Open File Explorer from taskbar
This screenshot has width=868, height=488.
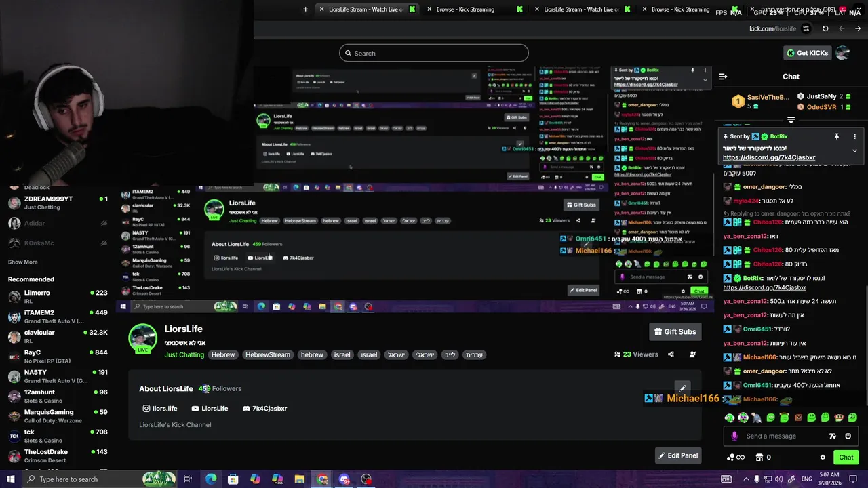tap(300, 479)
